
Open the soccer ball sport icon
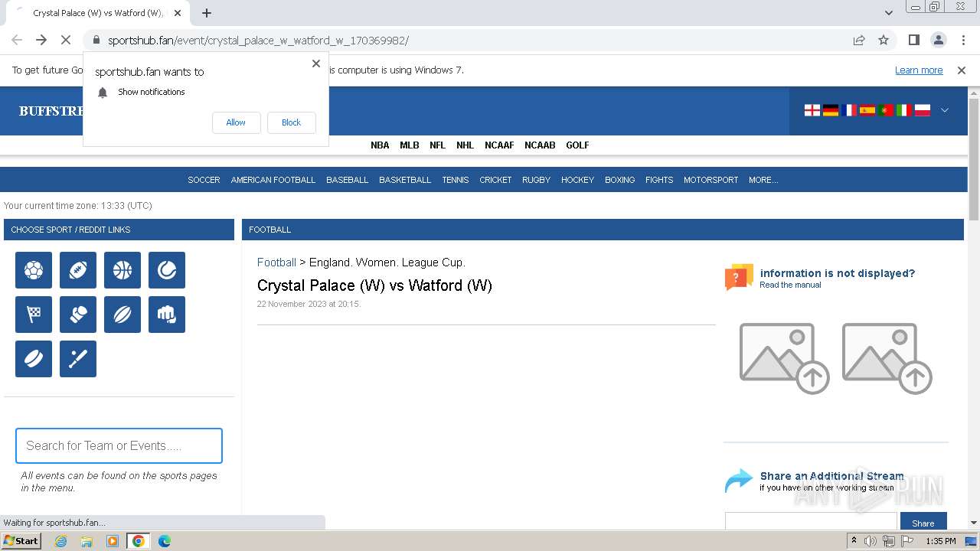point(34,270)
